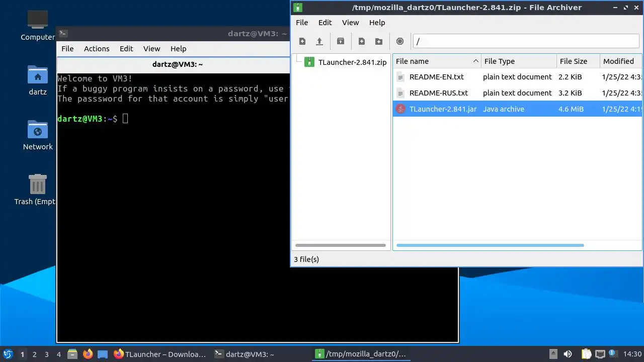Viewport: 644px width, 362px height.
Task: Sort by the File Size column header
Action: (x=578, y=61)
